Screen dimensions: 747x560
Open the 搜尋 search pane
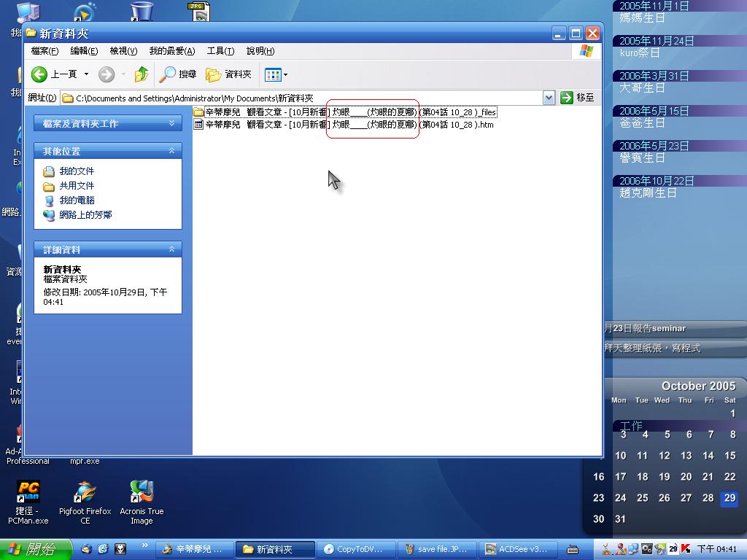click(x=179, y=74)
